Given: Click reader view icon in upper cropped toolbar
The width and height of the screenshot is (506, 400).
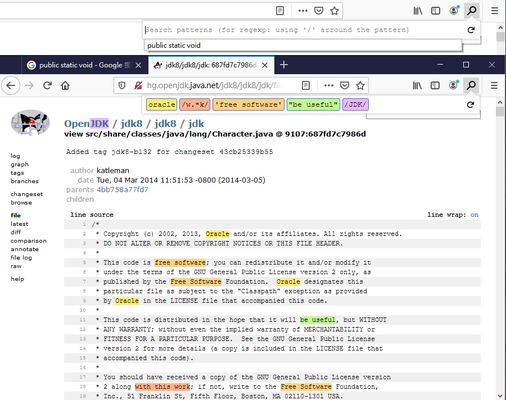Looking at the screenshot, I should (x=280, y=11).
